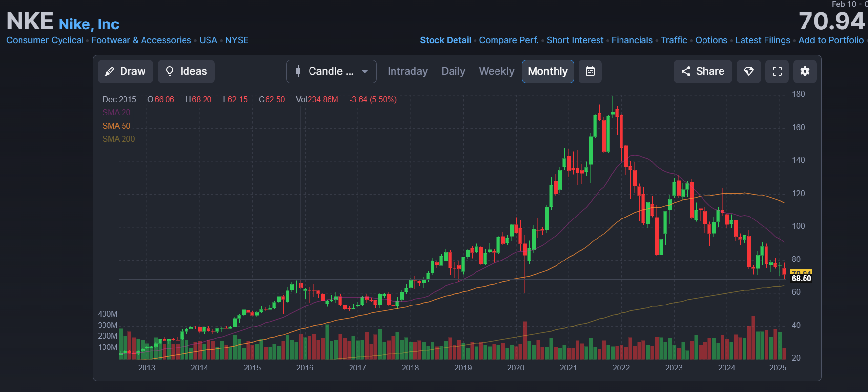Viewport: 868px width, 392px height.
Task: Open the NYSE exchange link
Action: point(237,40)
